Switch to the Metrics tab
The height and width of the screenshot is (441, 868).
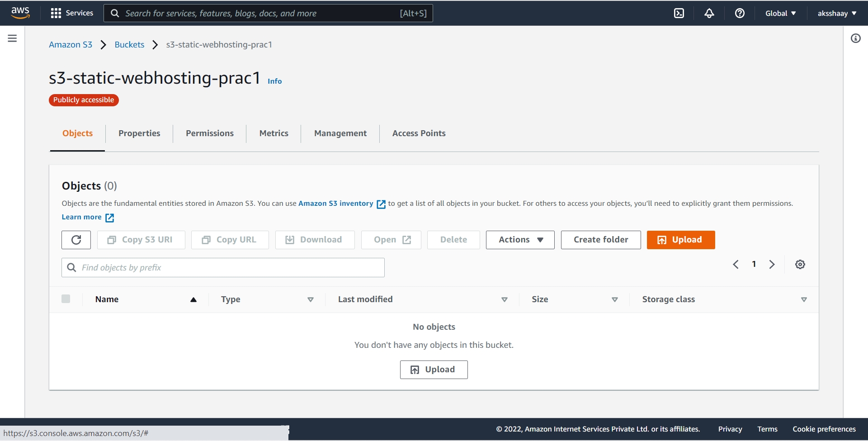(274, 133)
